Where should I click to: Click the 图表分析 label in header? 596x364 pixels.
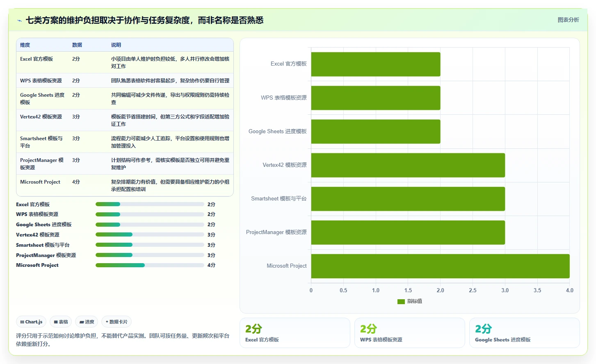[568, 20]
